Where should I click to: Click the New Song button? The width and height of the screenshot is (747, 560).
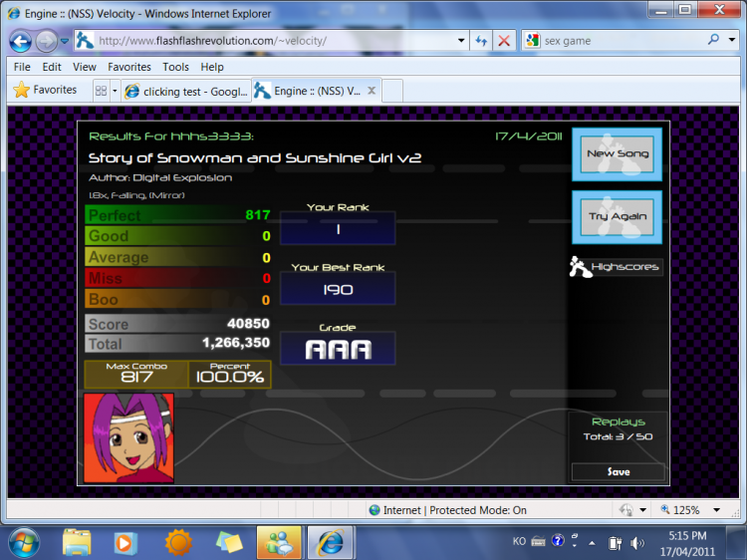pos(618,153)
